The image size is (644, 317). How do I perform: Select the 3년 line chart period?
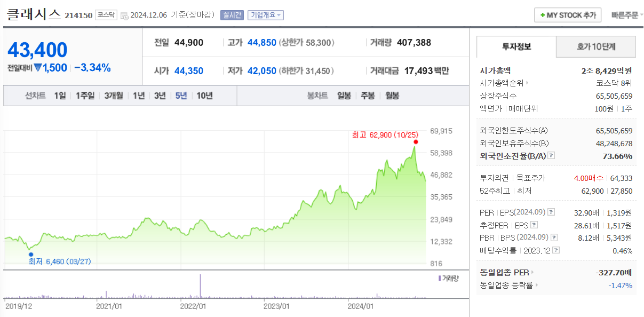click(160, 96)
